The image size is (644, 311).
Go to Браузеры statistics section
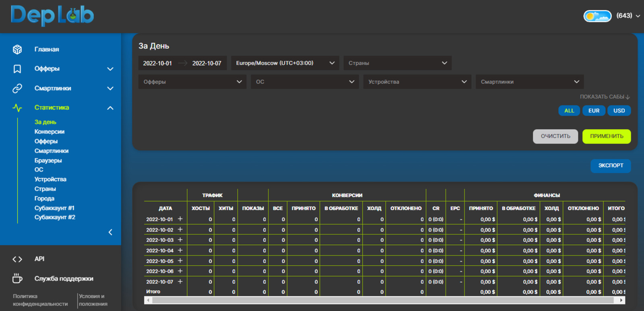point(48,160)
